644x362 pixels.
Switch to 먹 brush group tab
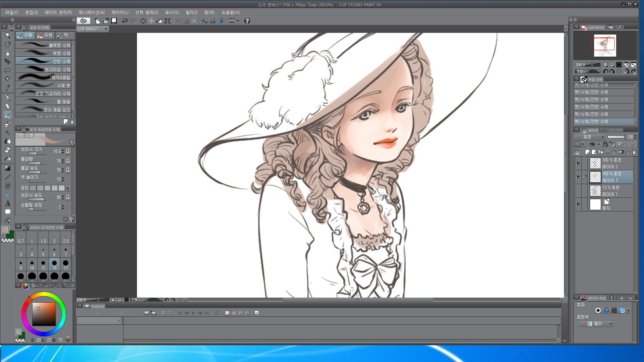point(65,35)
